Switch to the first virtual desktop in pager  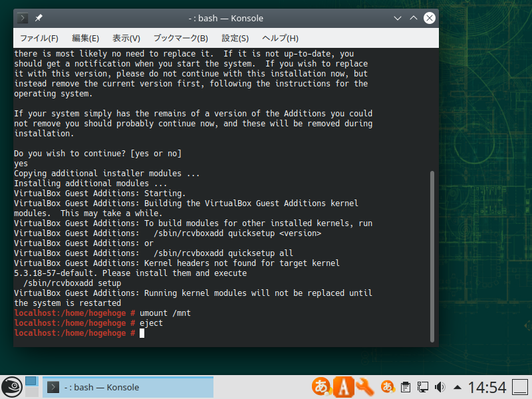pos(31,381)
